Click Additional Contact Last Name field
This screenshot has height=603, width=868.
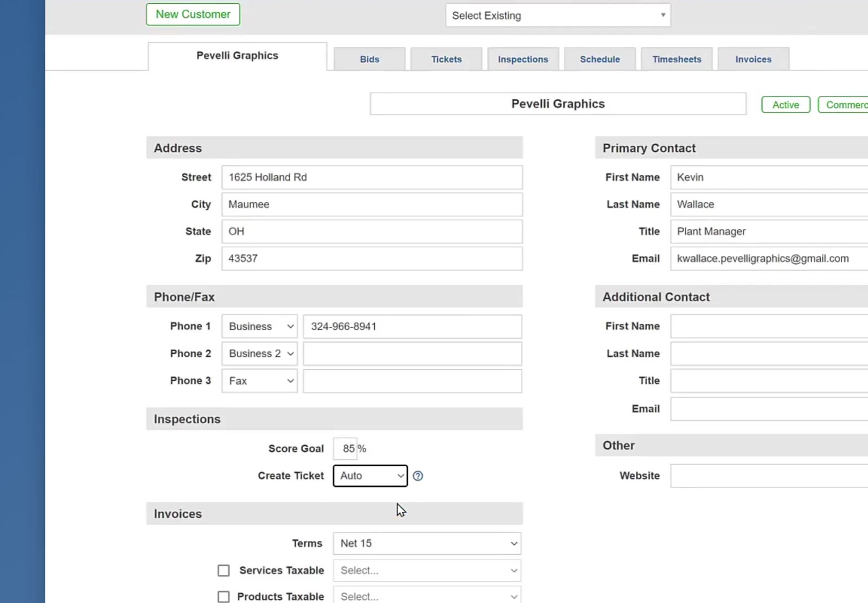pos(769,354)
